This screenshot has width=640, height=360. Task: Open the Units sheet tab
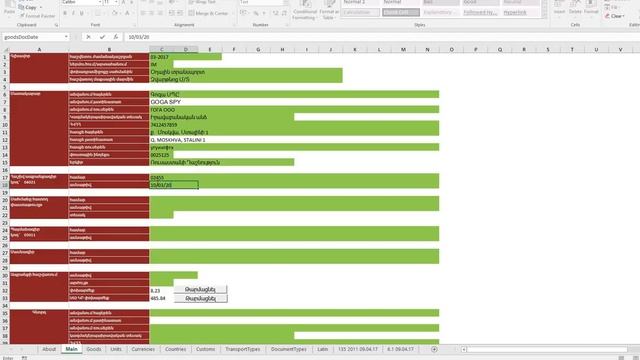point(116,349)
